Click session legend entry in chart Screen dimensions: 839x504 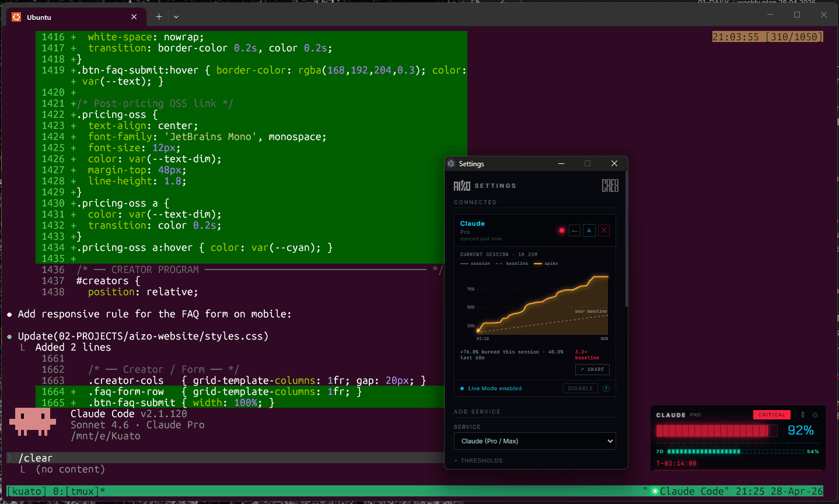point(475,264)
